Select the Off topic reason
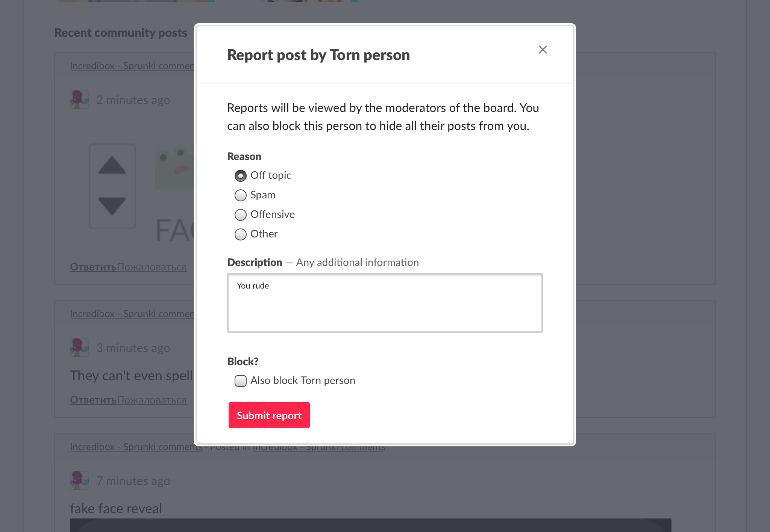This screenshot has height=532, width=770. (241, 176)
